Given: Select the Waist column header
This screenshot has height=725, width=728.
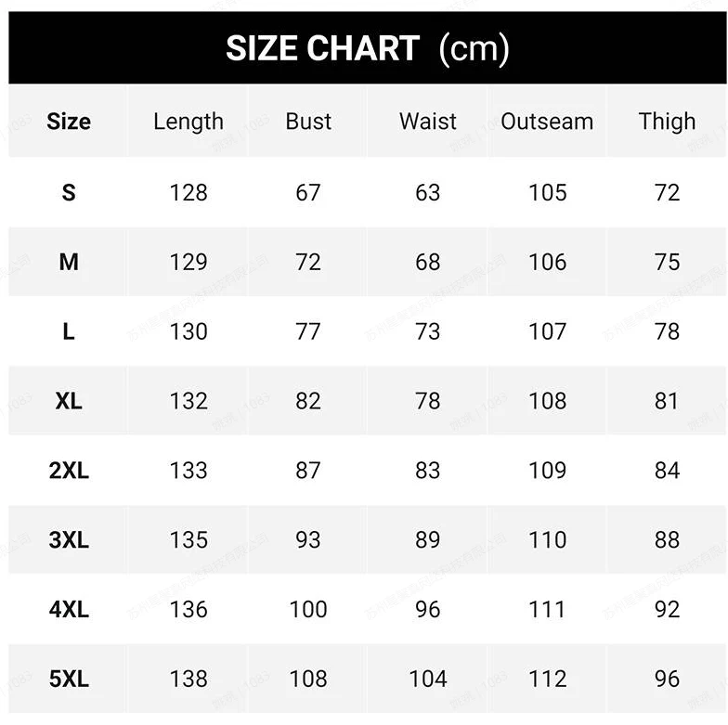Looking at the screenshot, I should [427, 122].
